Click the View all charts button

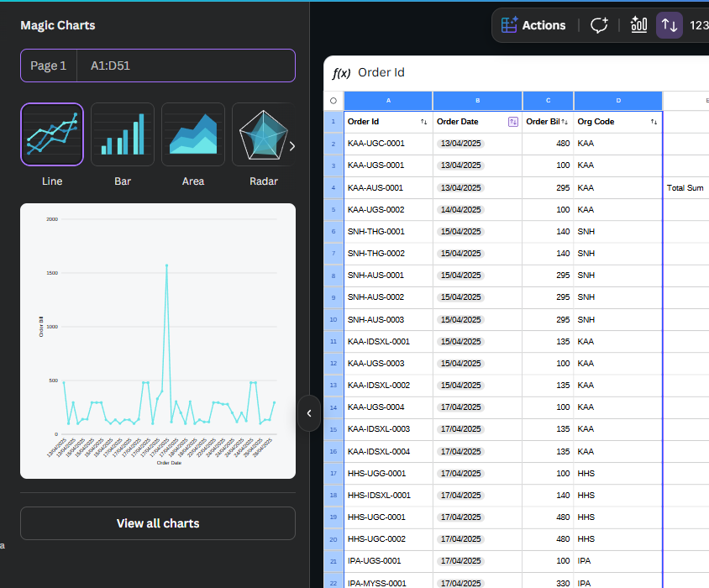(158, 523)
